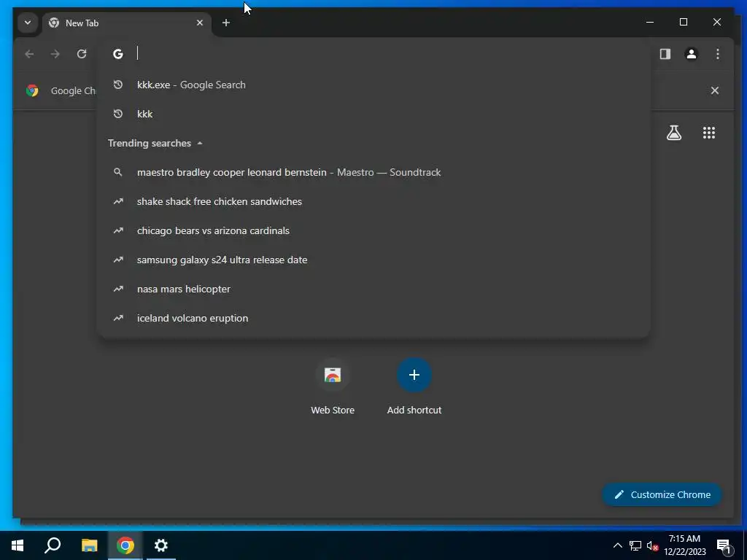
Task: Choose iceland volcano eruption suggestion
Action: [373, 318]
